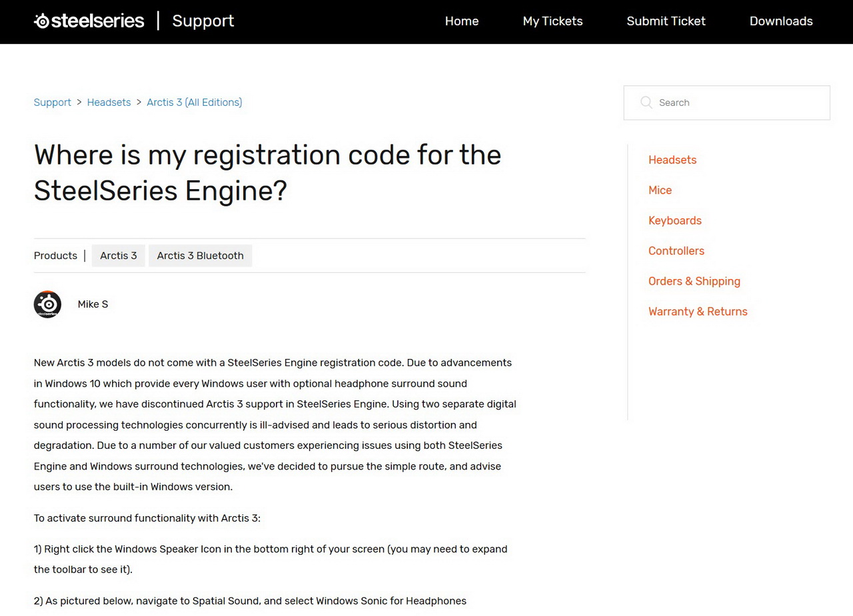Click the Products label

tap(55, 256)
